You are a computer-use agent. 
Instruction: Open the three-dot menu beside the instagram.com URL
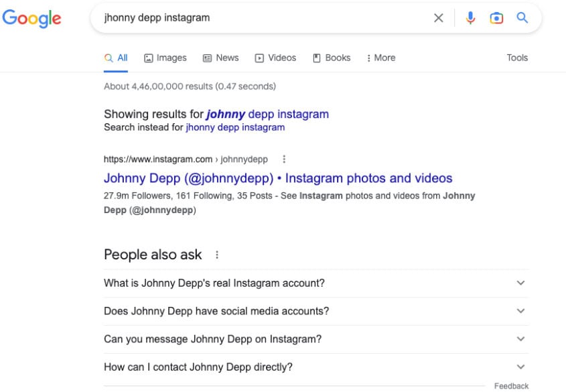(284, 159)
